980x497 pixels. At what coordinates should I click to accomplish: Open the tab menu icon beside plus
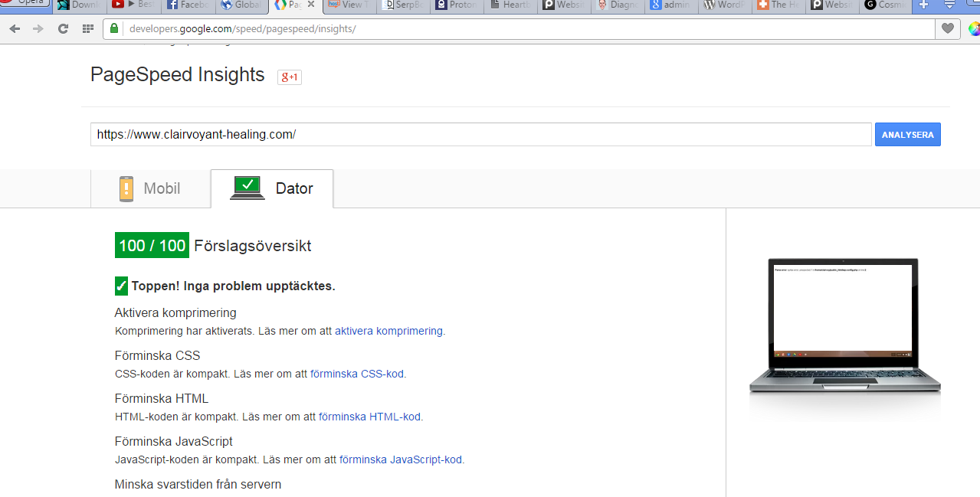[949, 5]
